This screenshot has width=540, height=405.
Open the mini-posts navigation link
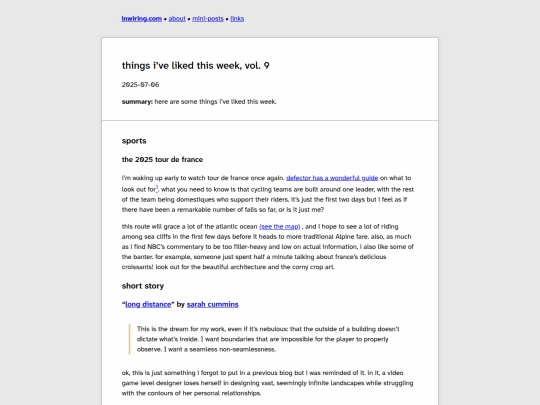208,19
